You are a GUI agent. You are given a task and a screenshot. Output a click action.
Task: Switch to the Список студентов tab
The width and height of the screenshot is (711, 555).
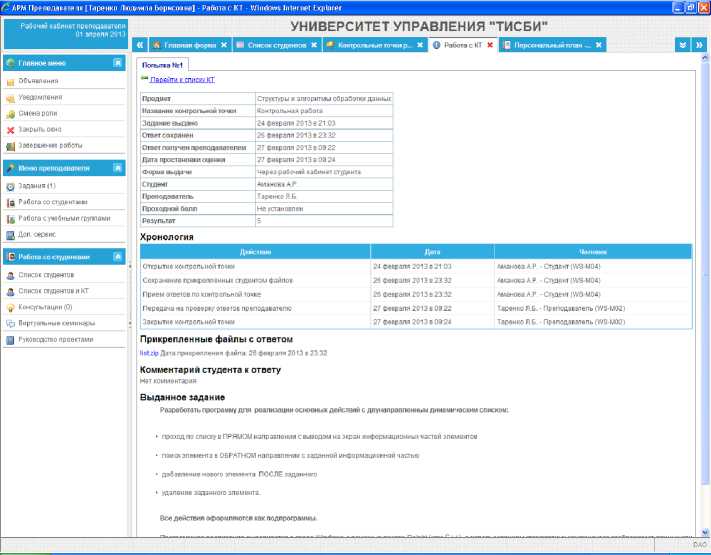[277, 45]
